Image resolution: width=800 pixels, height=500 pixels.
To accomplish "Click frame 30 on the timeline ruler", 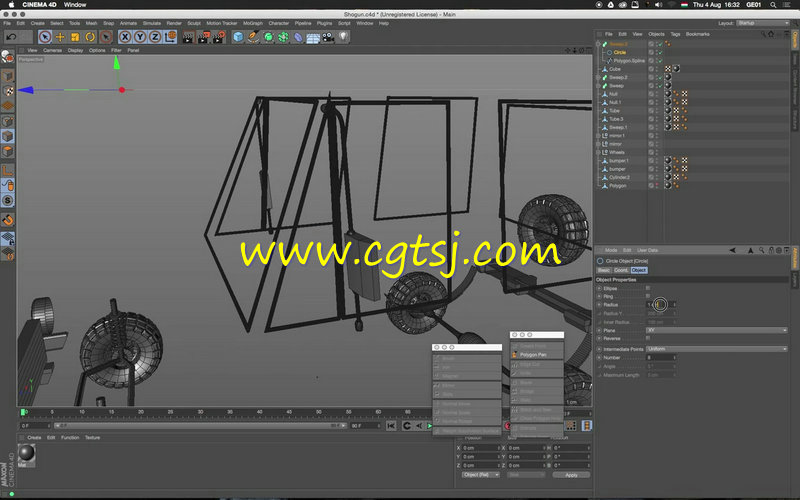I will coord(200,412).
